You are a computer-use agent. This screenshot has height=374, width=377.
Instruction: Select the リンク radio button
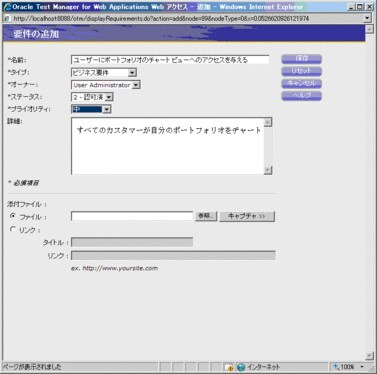(13, 229)
